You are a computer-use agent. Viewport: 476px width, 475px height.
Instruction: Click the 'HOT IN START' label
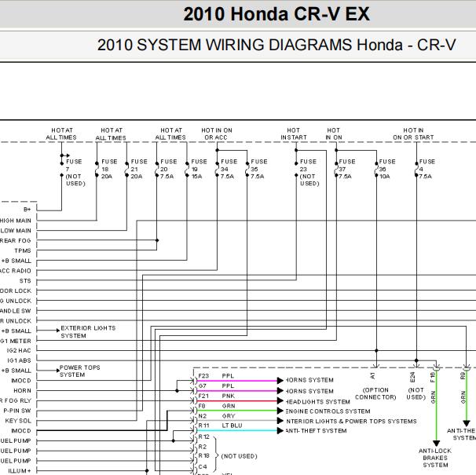294,133
